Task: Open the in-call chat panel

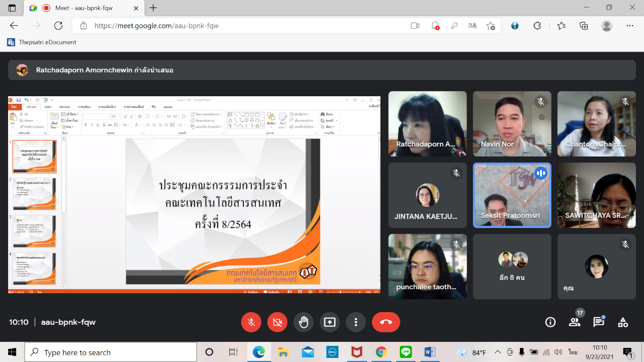Action: 599,322
